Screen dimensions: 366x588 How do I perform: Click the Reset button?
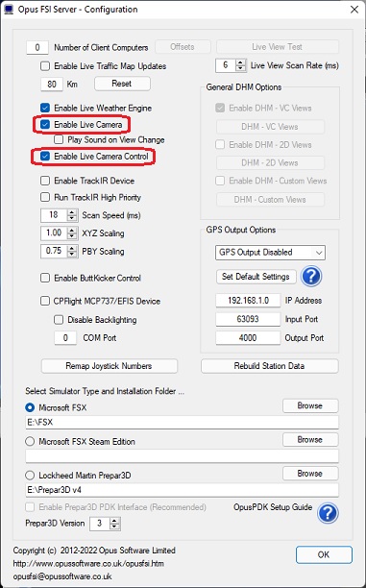[122, 84]
